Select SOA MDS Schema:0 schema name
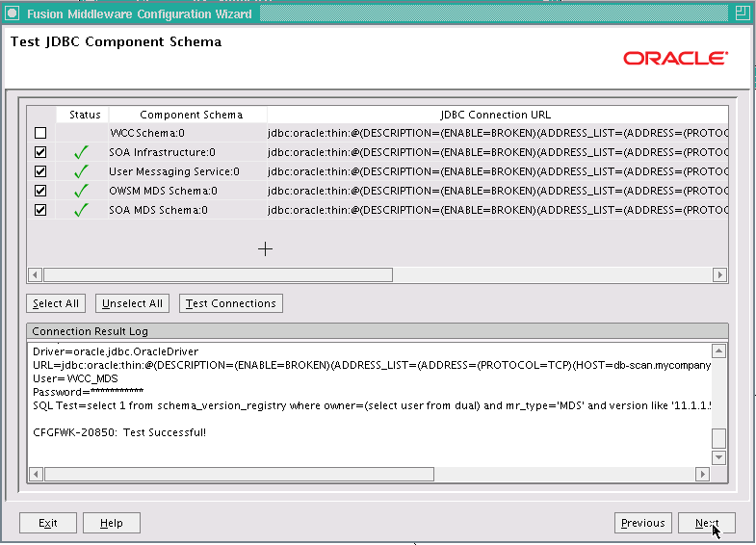 [x=158, y=210]
